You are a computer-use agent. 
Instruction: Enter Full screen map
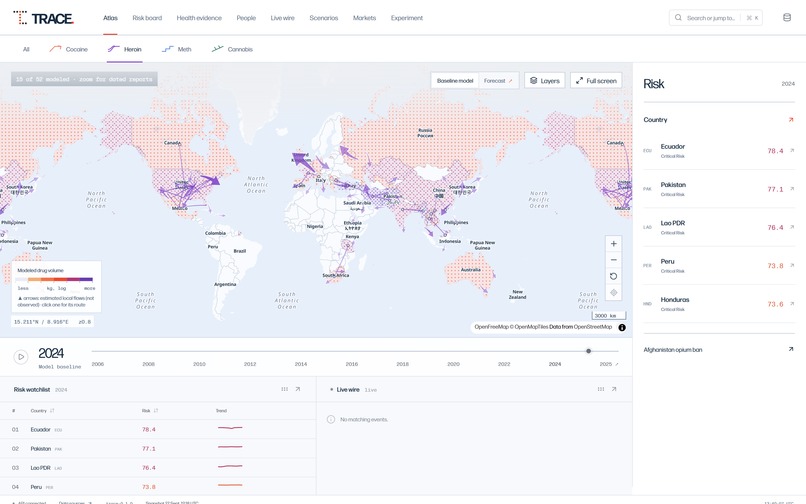596,81
